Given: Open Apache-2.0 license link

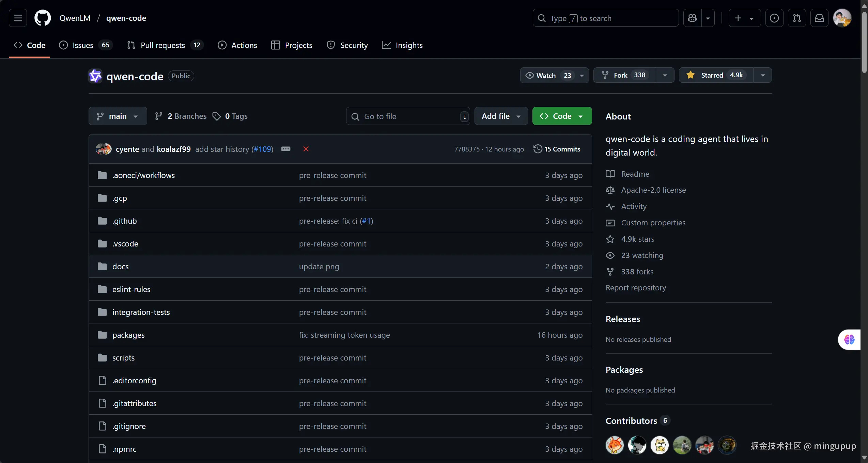Looking at the screenshot, I should tap(646, 190).
